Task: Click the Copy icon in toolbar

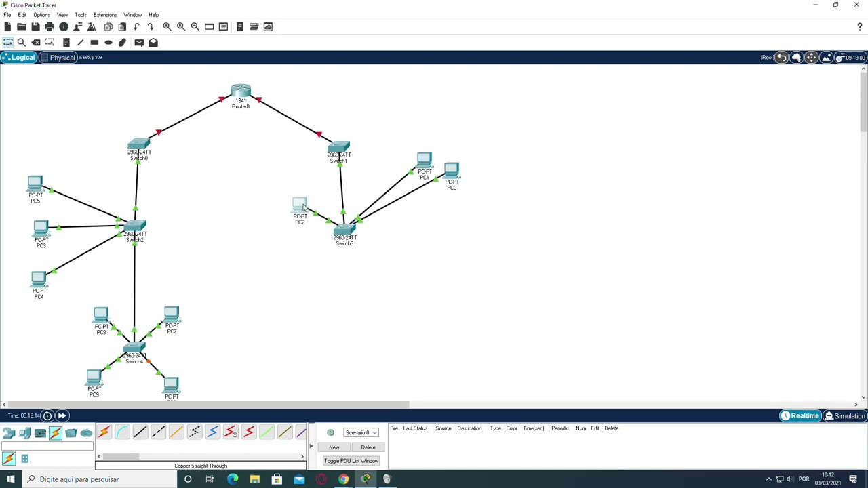Action: (108, 26)
